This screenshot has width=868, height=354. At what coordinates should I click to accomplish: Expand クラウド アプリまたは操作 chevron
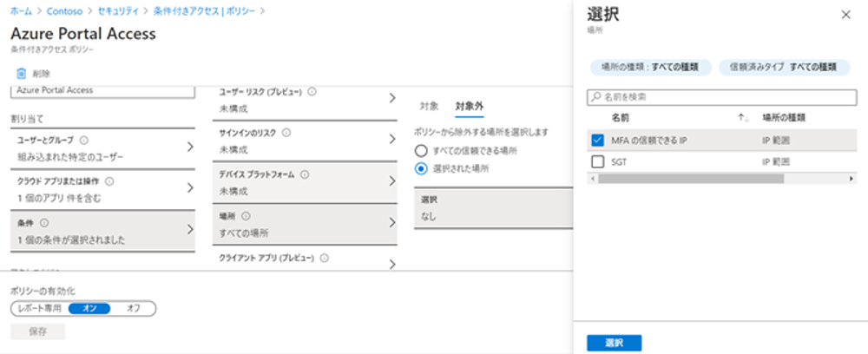click(190, 187)
